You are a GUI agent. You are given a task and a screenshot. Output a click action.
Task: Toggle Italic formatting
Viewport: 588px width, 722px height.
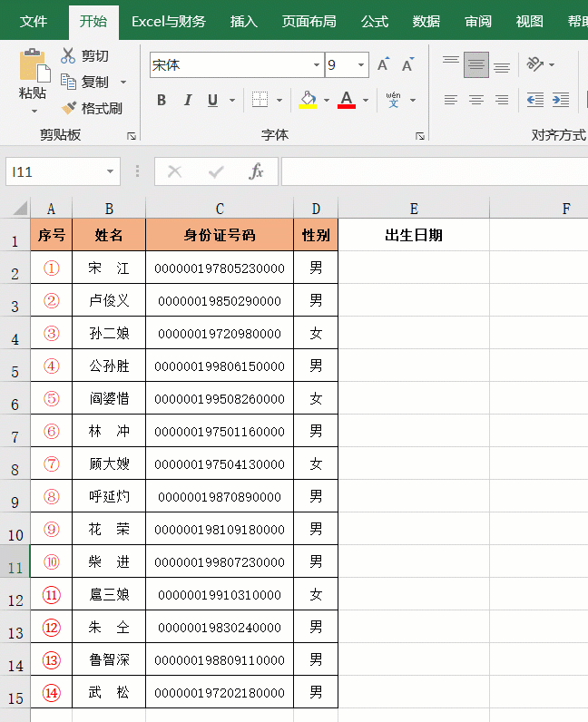click(188, 100)
